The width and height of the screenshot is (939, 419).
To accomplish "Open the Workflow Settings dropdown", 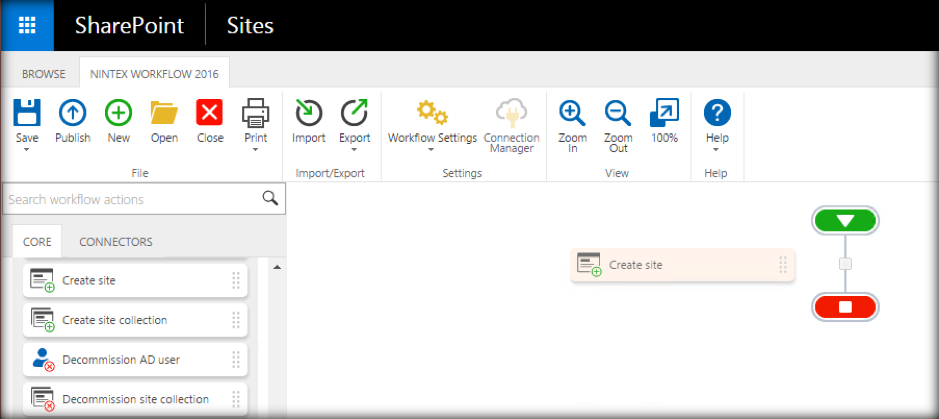I will pyautogui.click(x=432, y=149).
